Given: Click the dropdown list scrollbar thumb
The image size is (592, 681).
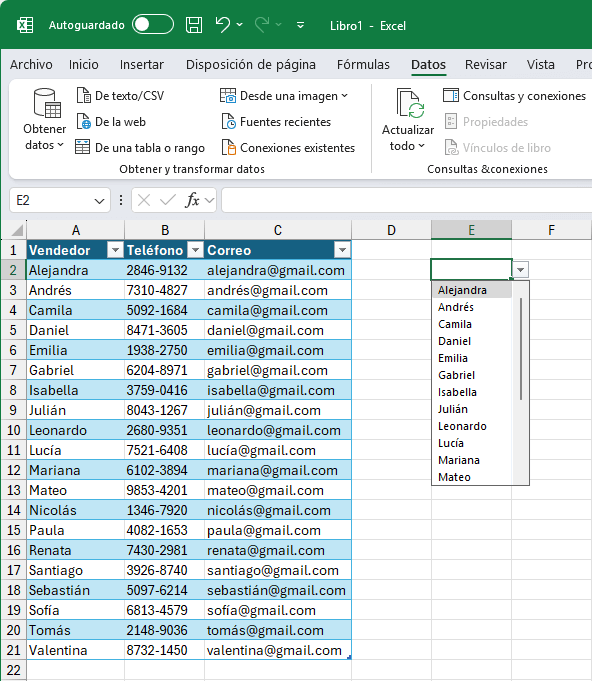Looking at the screenshot, I should tap(521, 349).
